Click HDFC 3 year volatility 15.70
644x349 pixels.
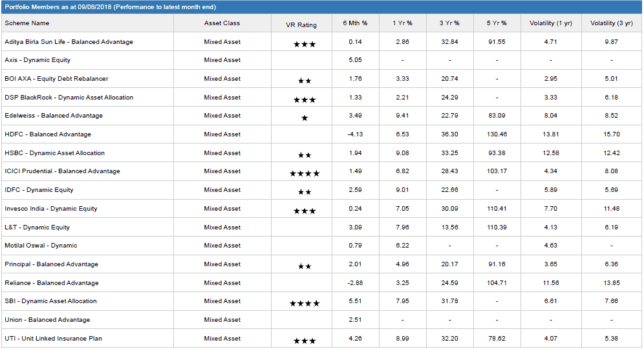coord(612,134)
